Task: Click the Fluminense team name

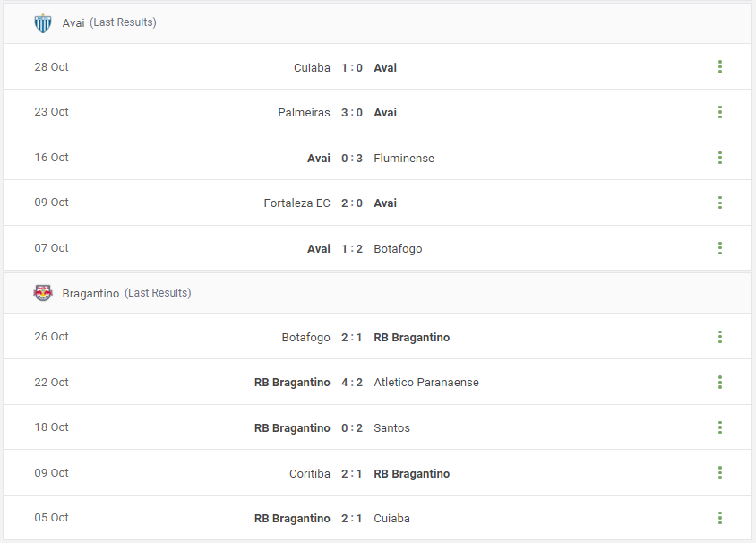Action: pos(404,159)
